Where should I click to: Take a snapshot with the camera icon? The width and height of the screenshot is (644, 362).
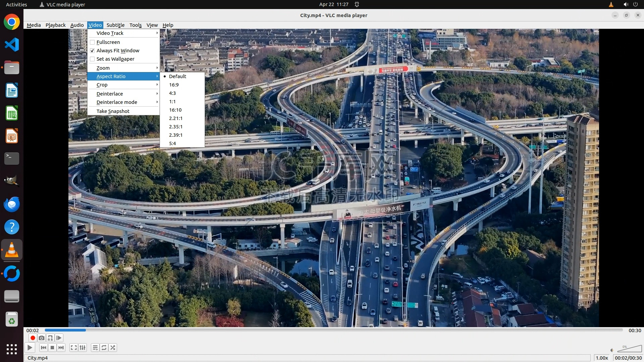point(42,338)
